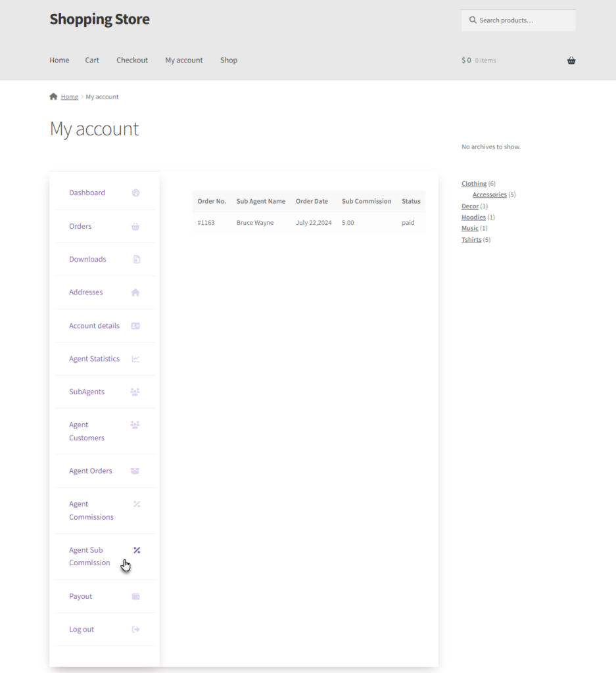
Task: Go to Home in top navigation
Action: pyautogui.click(x=59, y=60)
